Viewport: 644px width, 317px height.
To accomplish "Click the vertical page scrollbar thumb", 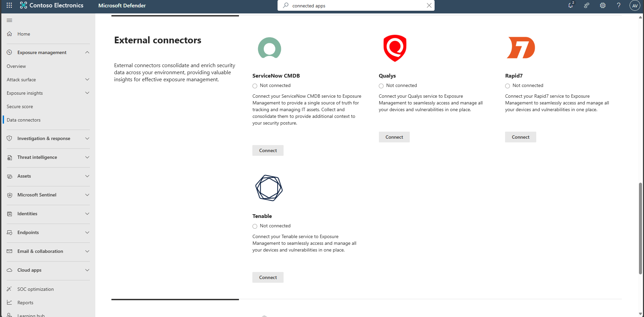I will click(640, 228).
